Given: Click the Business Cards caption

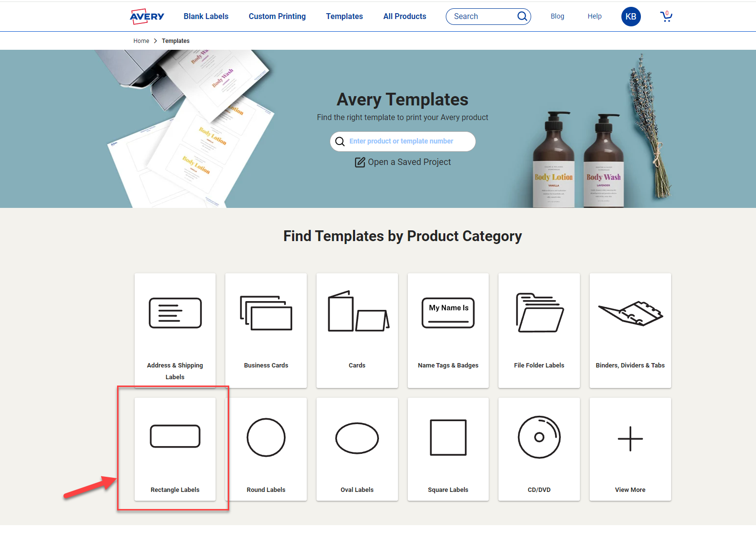Looking at the screenshot, I should (266, 366).
